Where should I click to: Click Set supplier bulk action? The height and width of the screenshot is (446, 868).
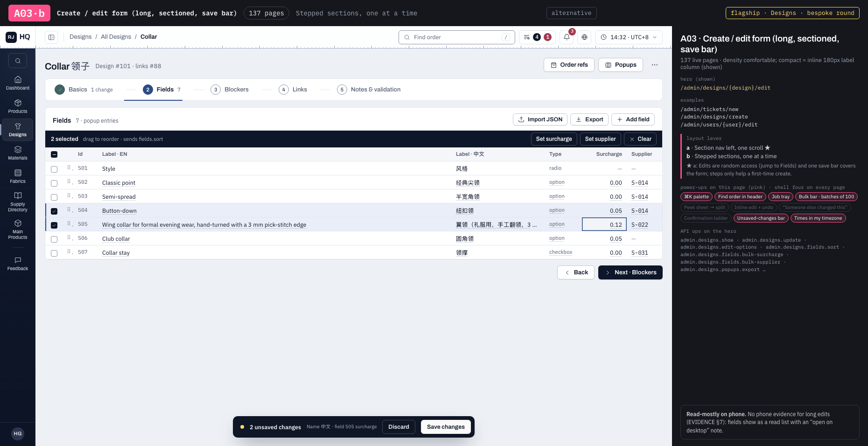[600, 139]
